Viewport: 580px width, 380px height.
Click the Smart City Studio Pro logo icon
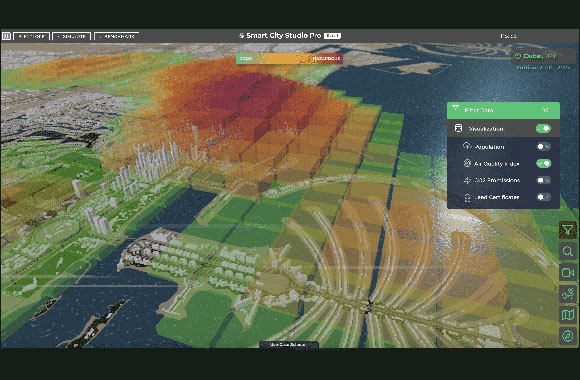[242, 36]
